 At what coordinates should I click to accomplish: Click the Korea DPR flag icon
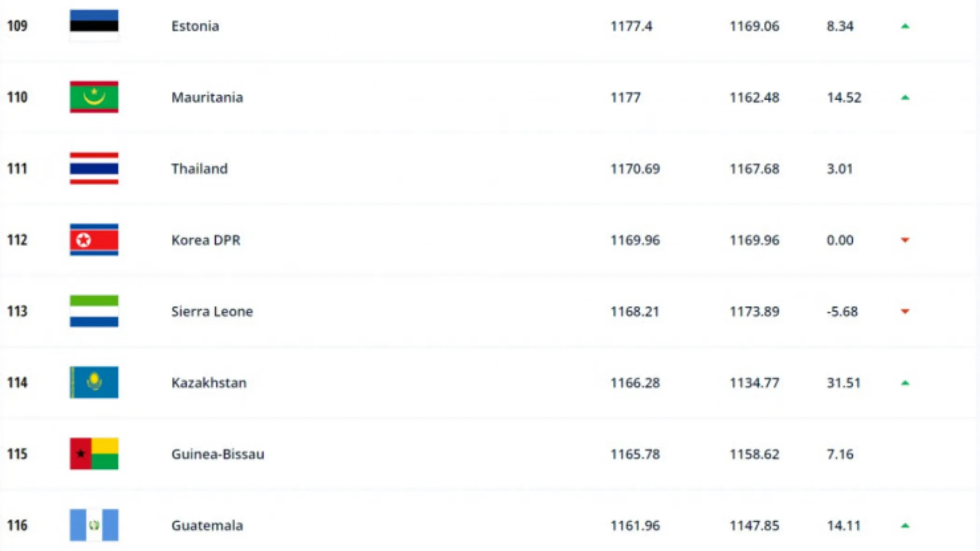click(94, 240)
